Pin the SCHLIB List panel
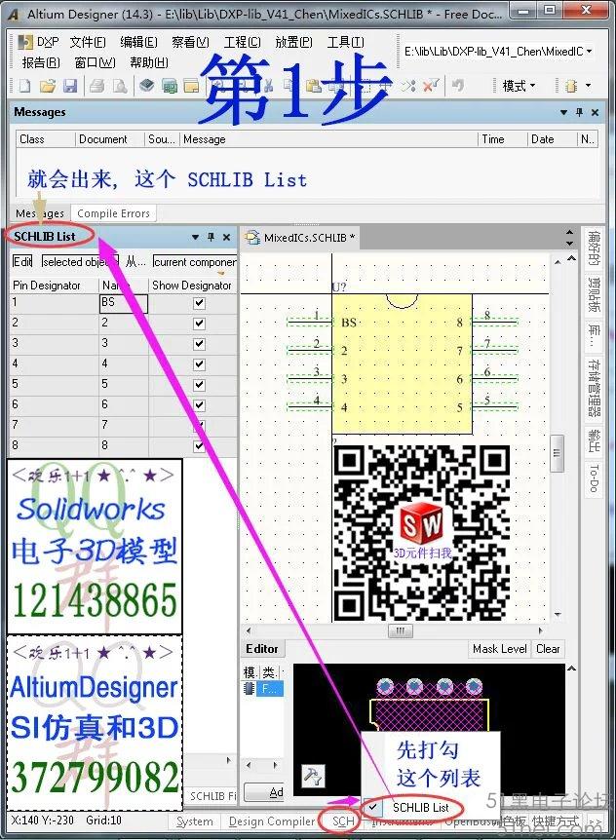Screen dimensions: 616x840 (x=212, y=237)
